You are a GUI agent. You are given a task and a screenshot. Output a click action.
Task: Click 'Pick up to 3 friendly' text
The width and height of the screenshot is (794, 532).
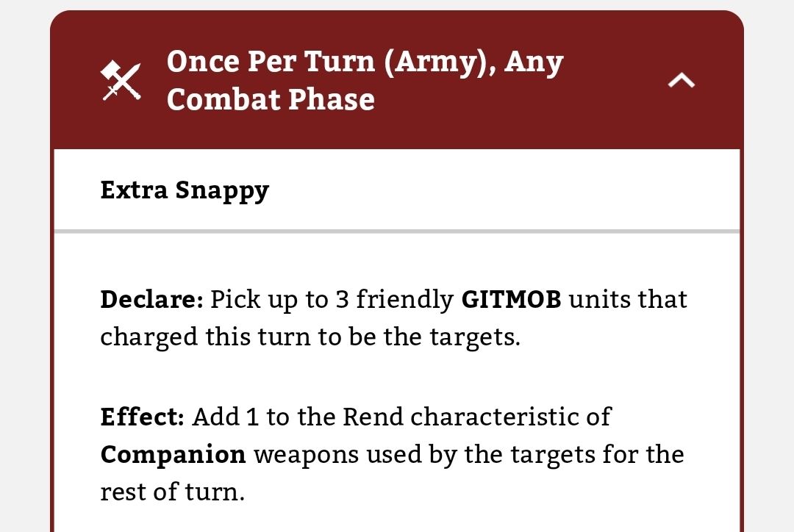click(x=332, y=300)
